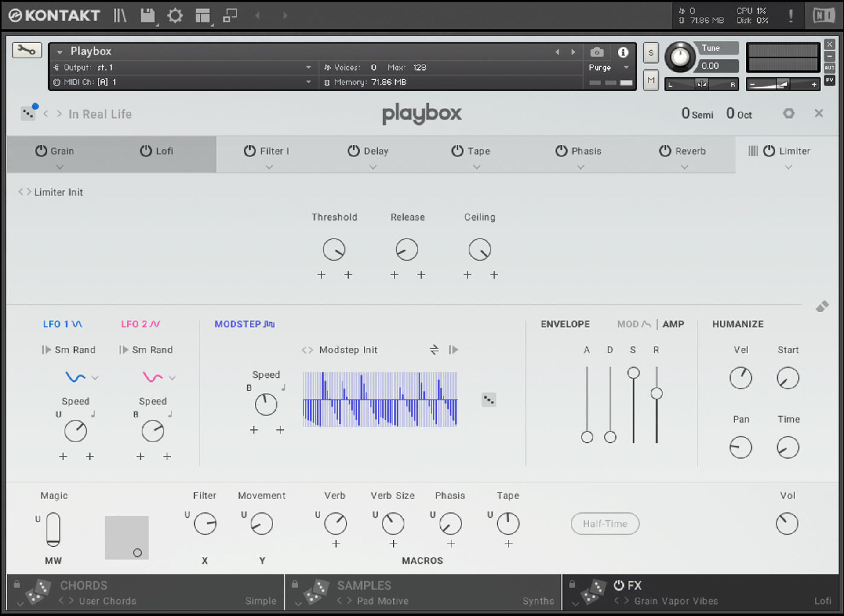The width and height of the screenshot is (844, 616).
Task: Click the Modstep retrigger play icon
Action: (x=453, y=350)
